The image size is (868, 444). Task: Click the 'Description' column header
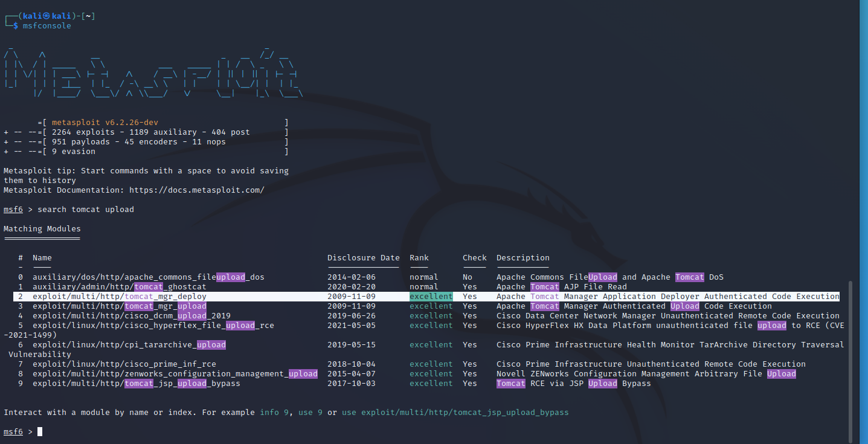523,258
